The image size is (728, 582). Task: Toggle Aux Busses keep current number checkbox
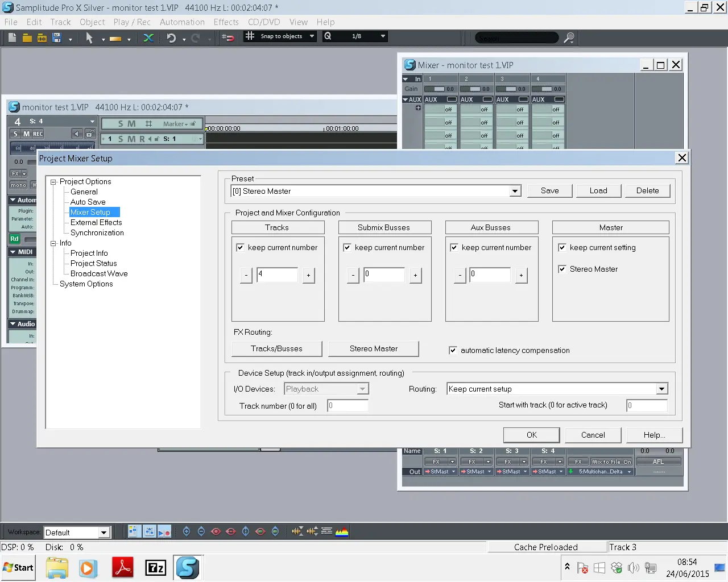[x=454, y=247]
